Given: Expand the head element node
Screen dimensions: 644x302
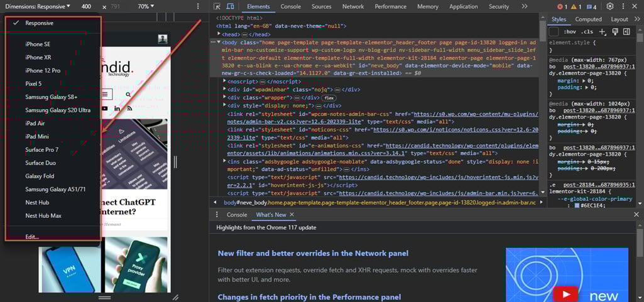Looking at the screenshot, I should 219,35.
